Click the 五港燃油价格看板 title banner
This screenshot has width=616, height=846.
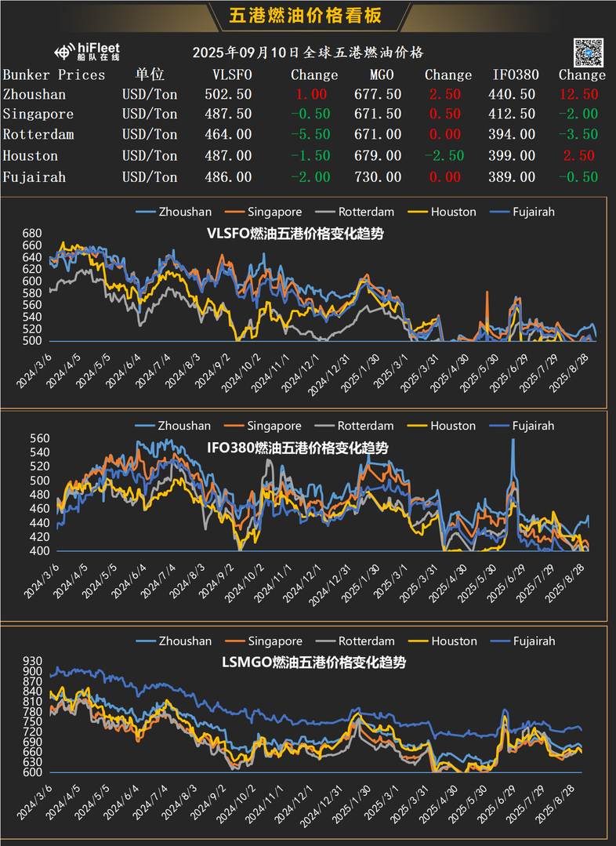[x=307, y=16]
